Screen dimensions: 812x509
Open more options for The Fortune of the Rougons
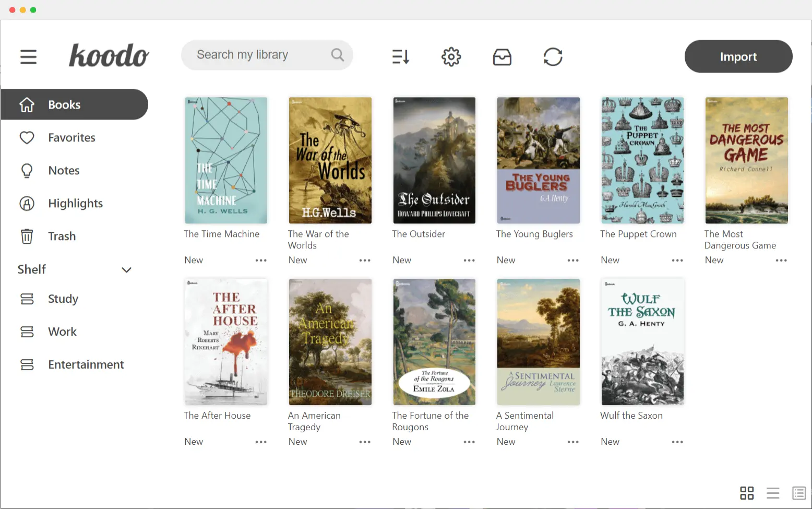coord(469,442)
